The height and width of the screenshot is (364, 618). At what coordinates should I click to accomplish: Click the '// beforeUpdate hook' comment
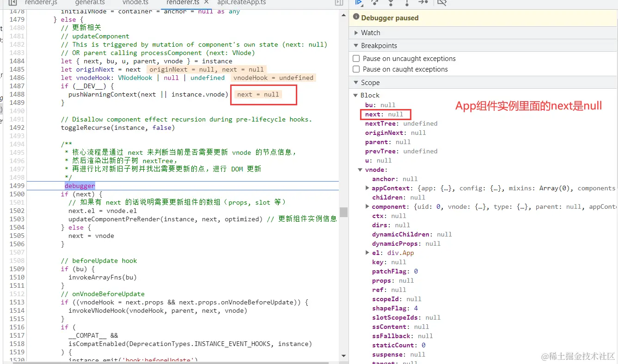(x=99, y=261)
